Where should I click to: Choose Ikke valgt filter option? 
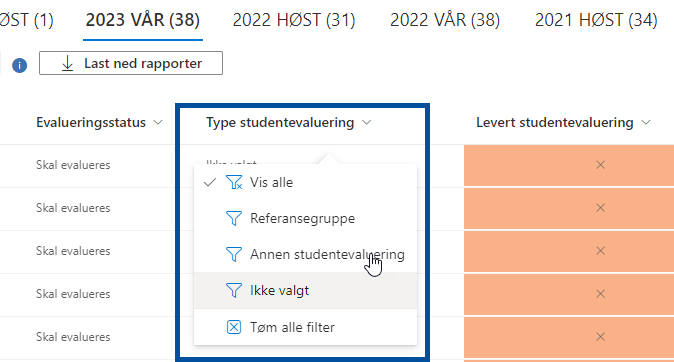pyautogui.click(x=306, y=290)
